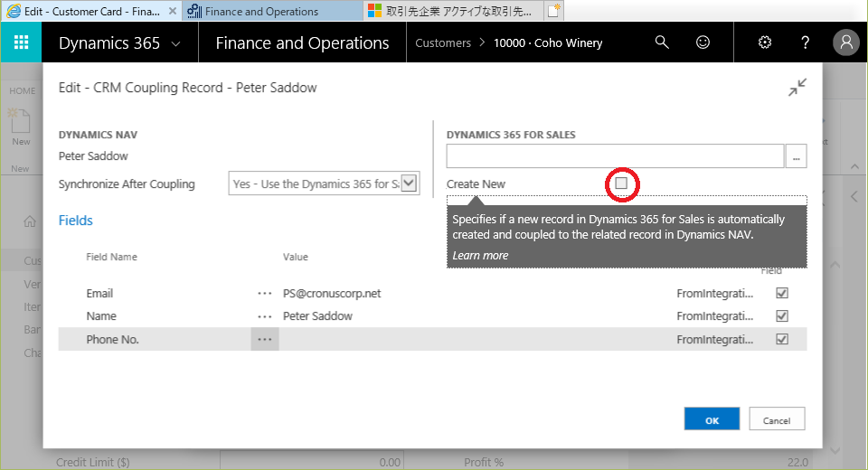
Task: Click the 10000 · Coho Winery breadcrumb
Action: [548, 42]
